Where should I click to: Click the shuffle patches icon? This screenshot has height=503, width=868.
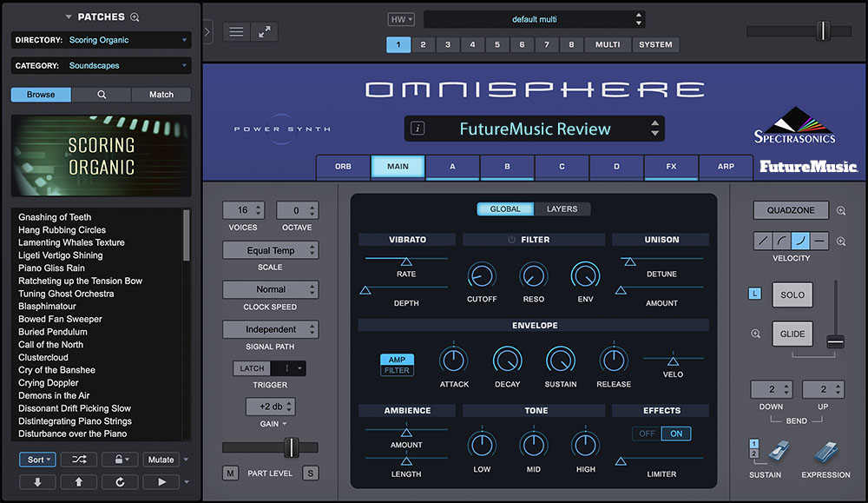tap(79, 460)
